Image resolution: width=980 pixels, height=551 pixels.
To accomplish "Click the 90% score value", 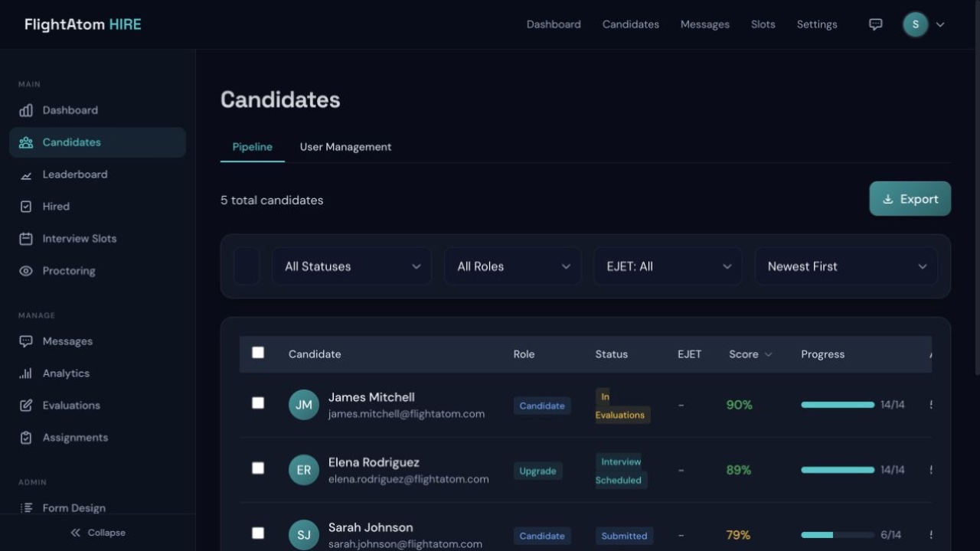I will click(x=740, y=405).
